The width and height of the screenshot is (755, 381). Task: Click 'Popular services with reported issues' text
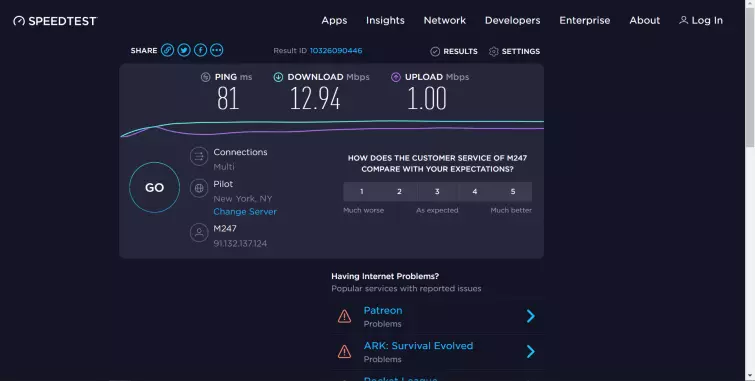click(406, 289)
